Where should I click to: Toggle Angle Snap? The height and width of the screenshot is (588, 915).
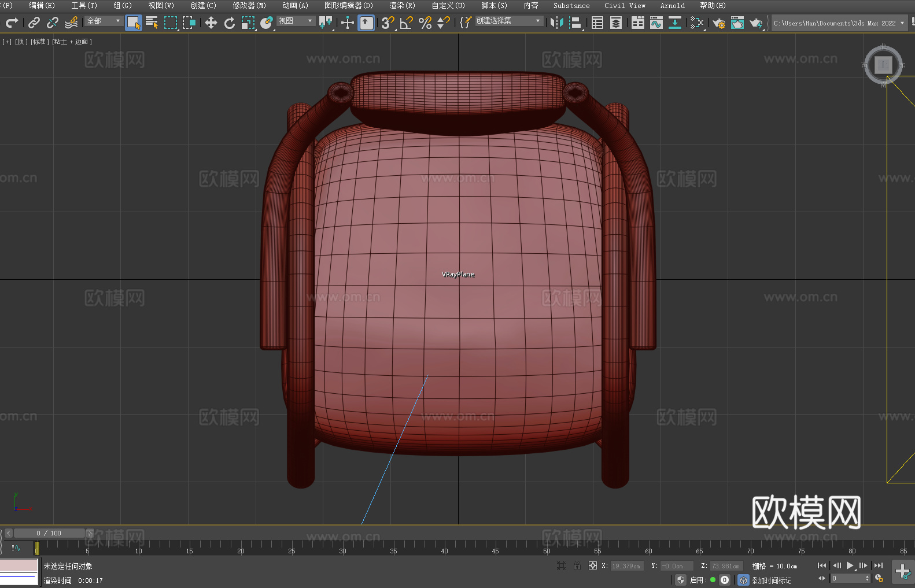407,23
